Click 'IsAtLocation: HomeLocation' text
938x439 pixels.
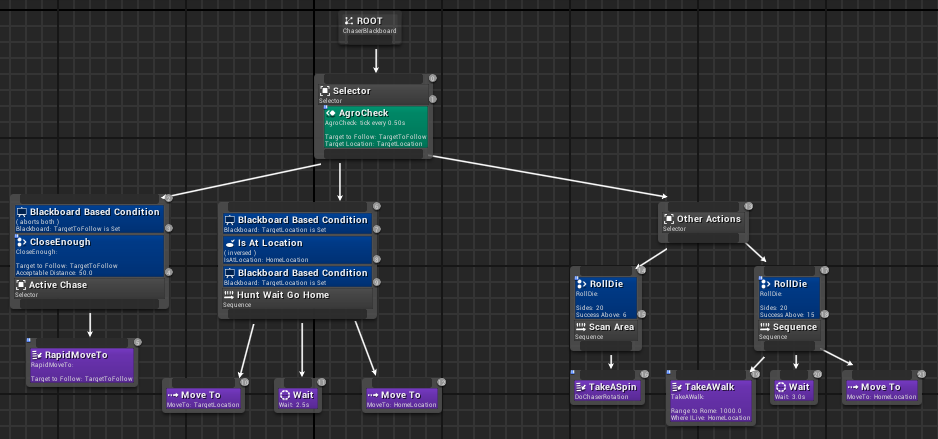pos(266,260)
